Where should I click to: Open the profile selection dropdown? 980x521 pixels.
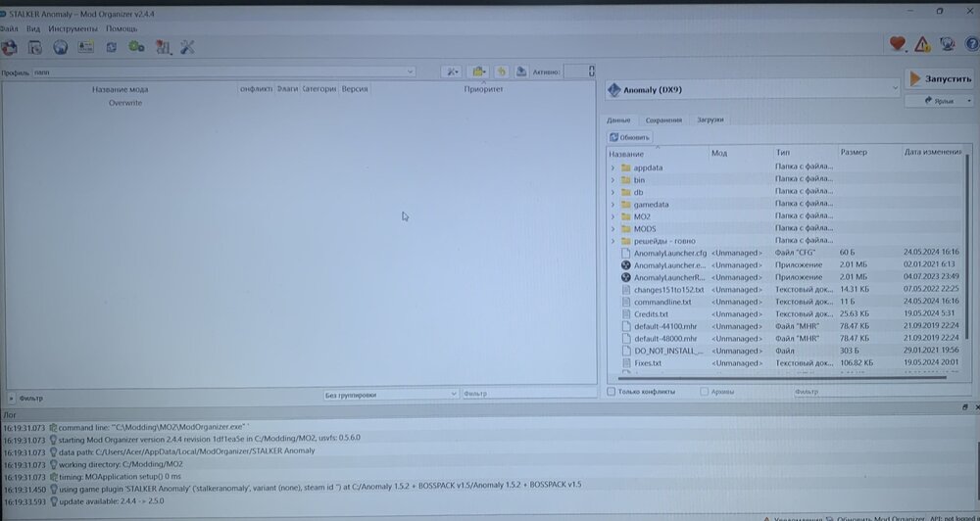223,71
